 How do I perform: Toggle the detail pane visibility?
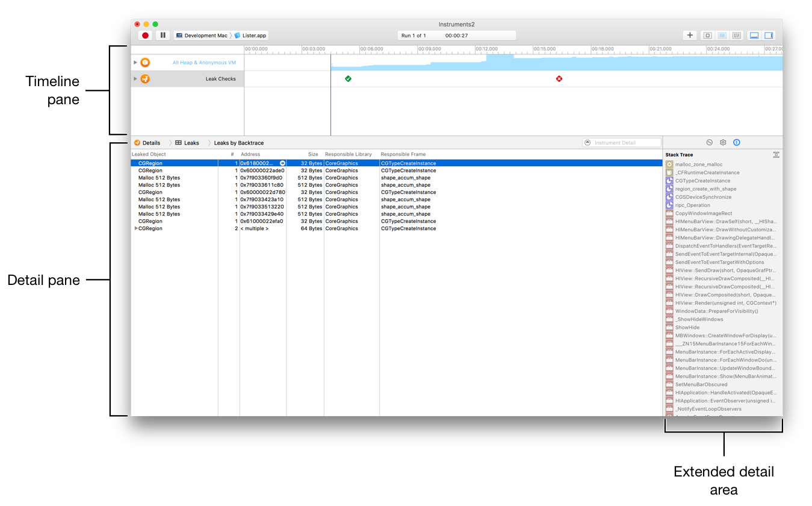click(x=754, y=36)
